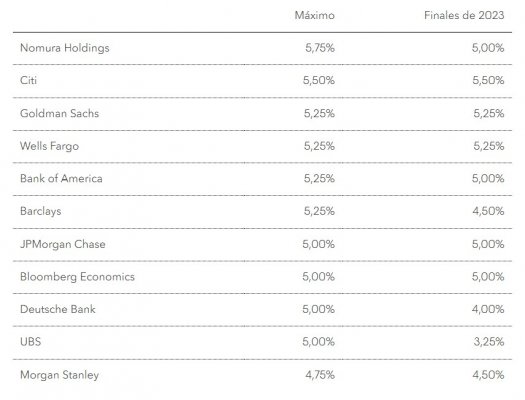Viewport: 525px width, 400px height.
Task: Click Citi's 5,50% maximum value
Action: point(319,80)
